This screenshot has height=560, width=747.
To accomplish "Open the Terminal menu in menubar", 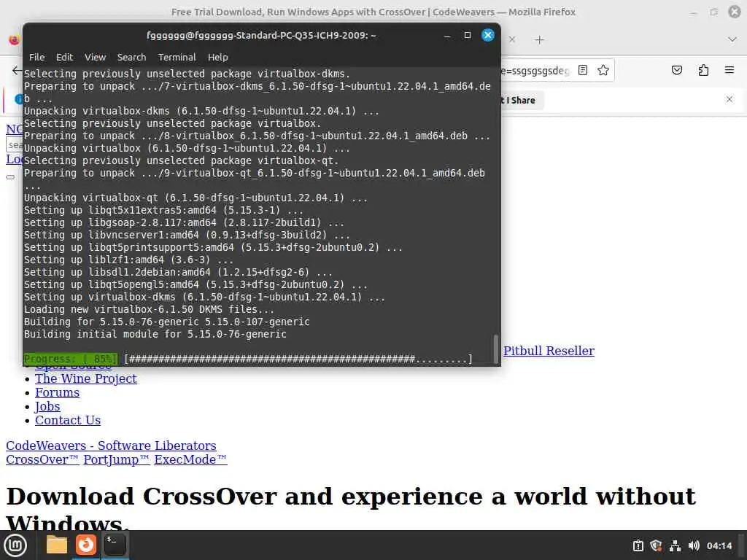I will pyautogui.click(x=177, y=57).
